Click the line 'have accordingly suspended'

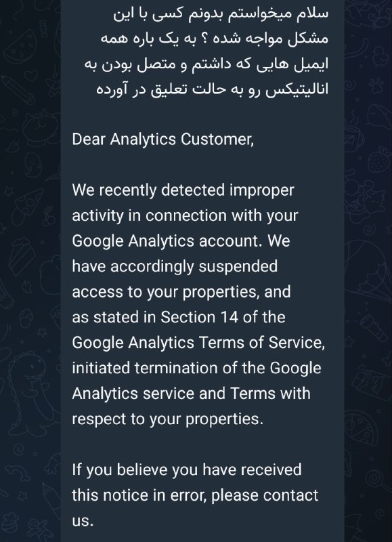(175, 266)
